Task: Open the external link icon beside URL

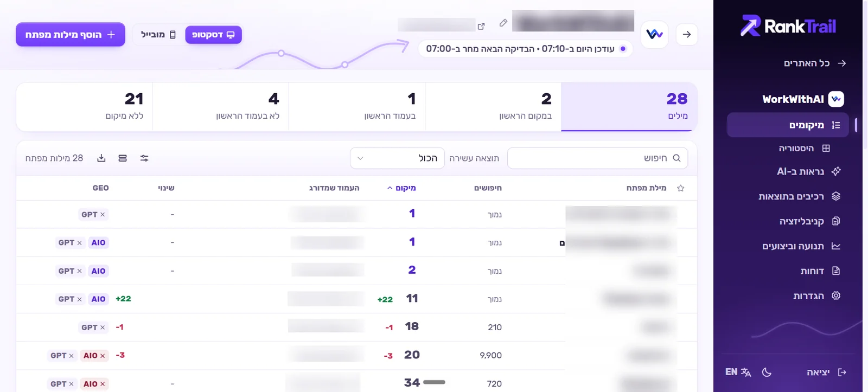Action: [x=481, y=26]
